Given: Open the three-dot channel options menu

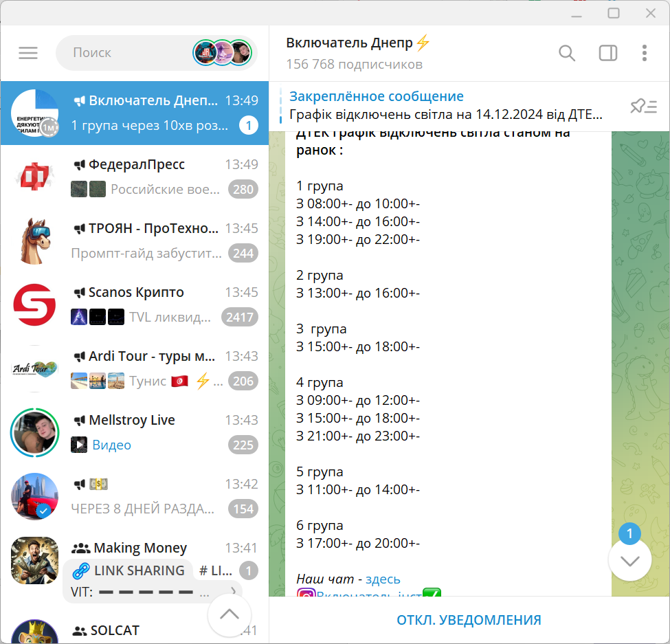Looking at the screenshot, I should (645, 53).
